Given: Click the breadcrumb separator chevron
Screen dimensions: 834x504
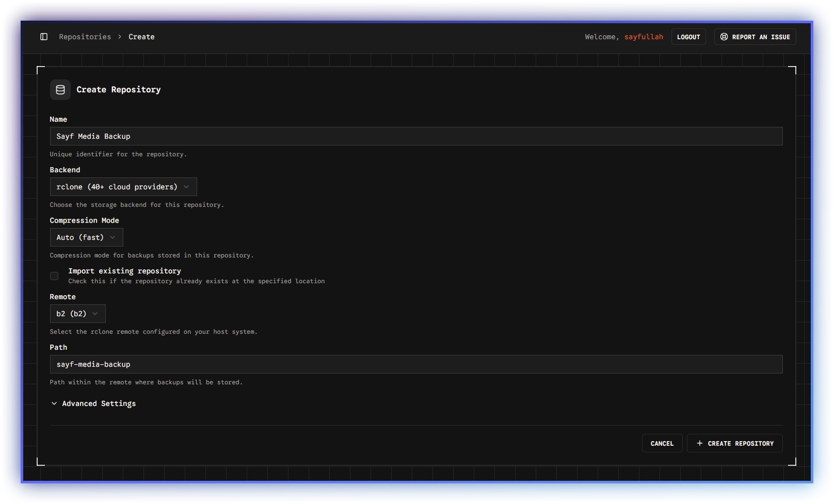Looking at the screenshot, I should [x=120, y=37].
